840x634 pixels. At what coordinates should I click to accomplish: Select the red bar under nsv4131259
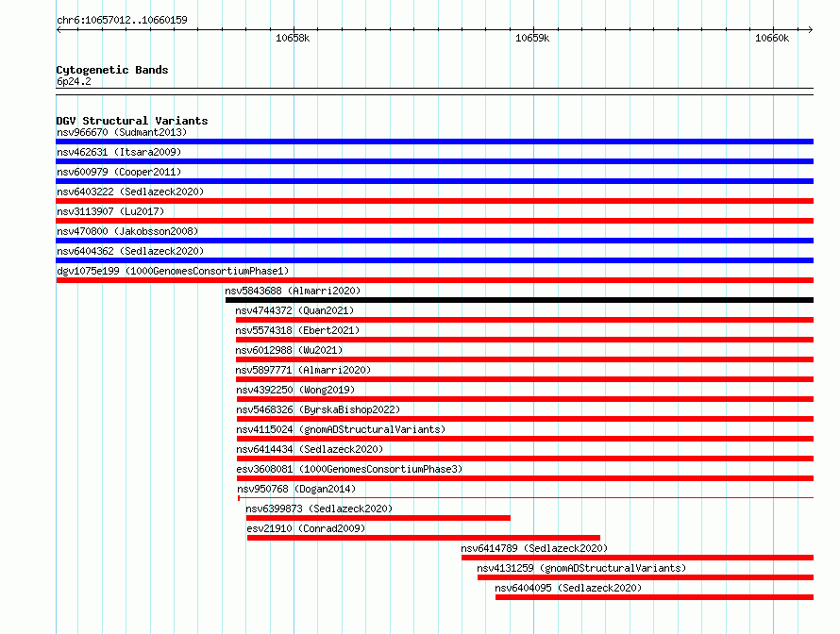click(x=646, y=577)
